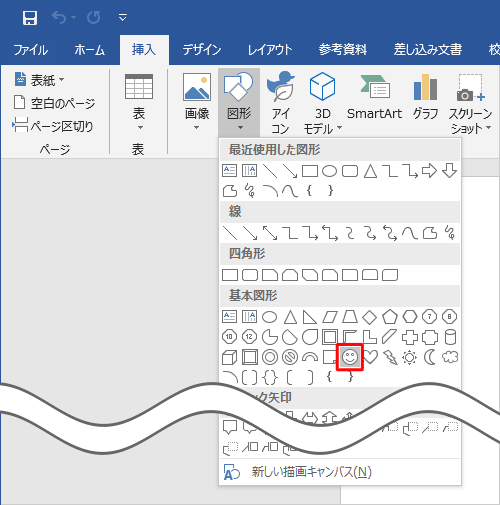This screenshot has width=500, height=505.
Task: Open the 表紙 cover page dropdown
Action: pyautogui.click(x=39, y=80)
